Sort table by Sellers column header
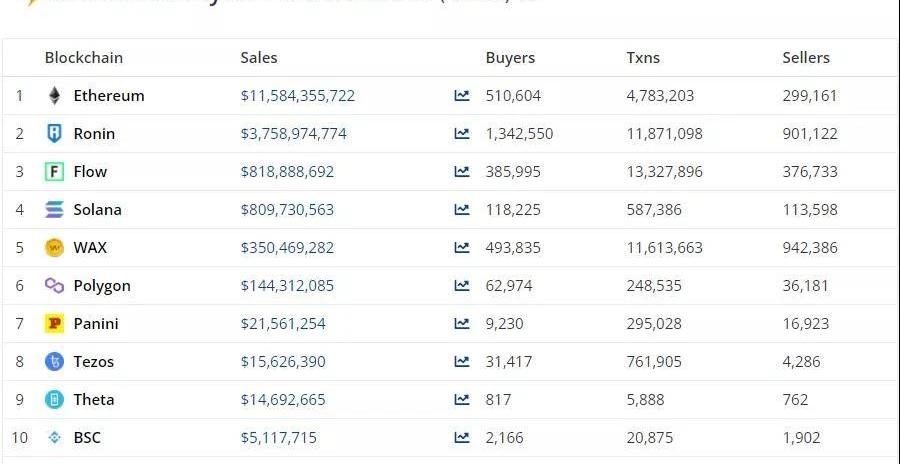The height and width of the screenshot is (464, 900). pyautogui.click(x=806, y=58)
